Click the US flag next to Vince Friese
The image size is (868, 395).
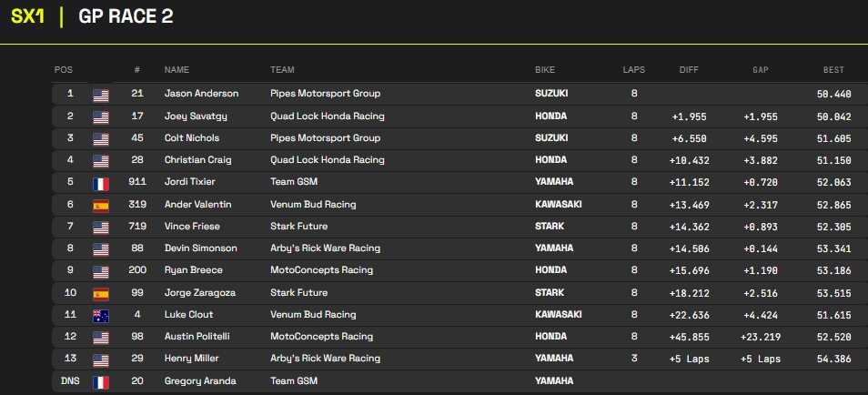click(x=100, y=227)
